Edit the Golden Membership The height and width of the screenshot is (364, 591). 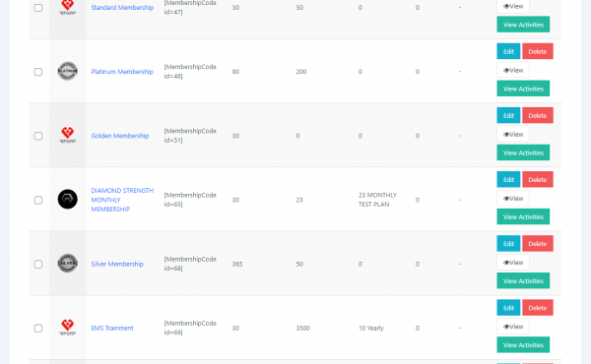coord(508,115)
